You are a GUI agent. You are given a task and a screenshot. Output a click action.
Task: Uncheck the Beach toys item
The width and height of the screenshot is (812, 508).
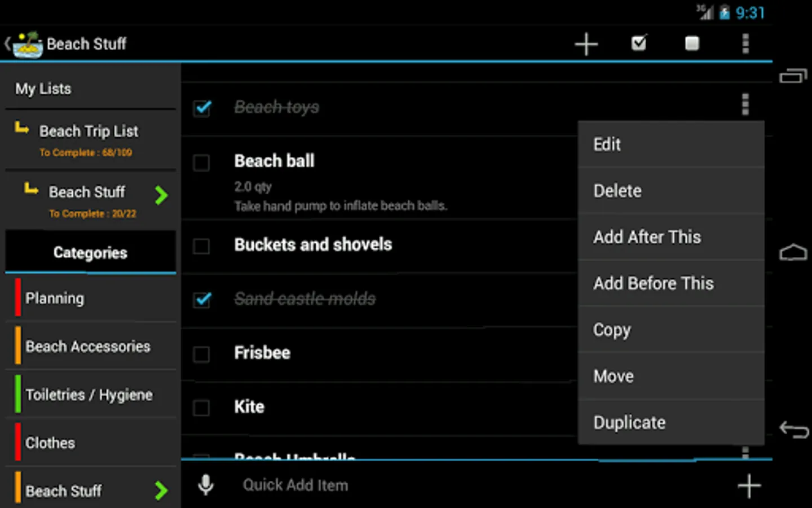(x=202, y=109)
